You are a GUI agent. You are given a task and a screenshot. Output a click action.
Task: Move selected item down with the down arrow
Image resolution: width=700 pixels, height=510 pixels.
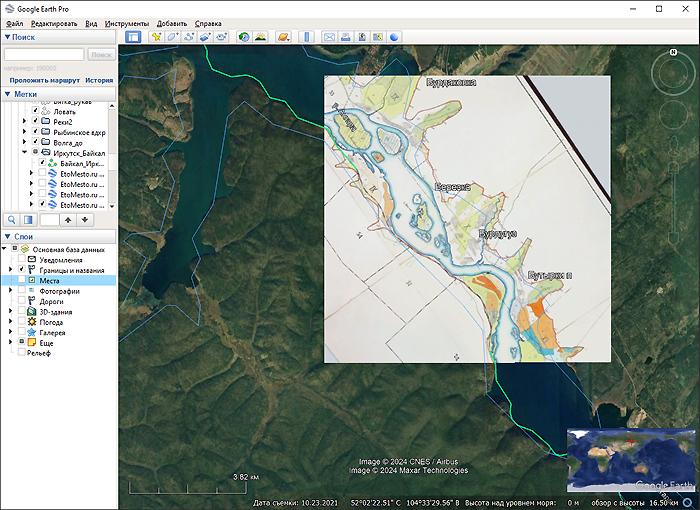[x=85, y=220]
